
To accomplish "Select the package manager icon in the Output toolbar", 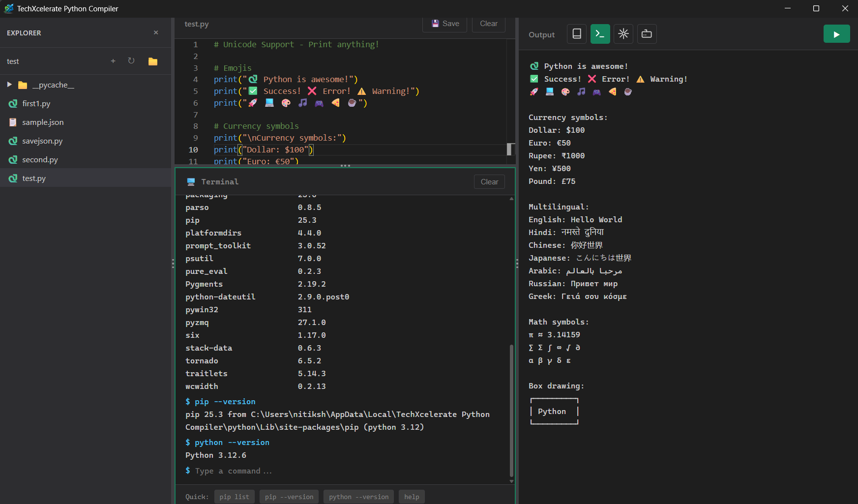I will tap(647, 33).
